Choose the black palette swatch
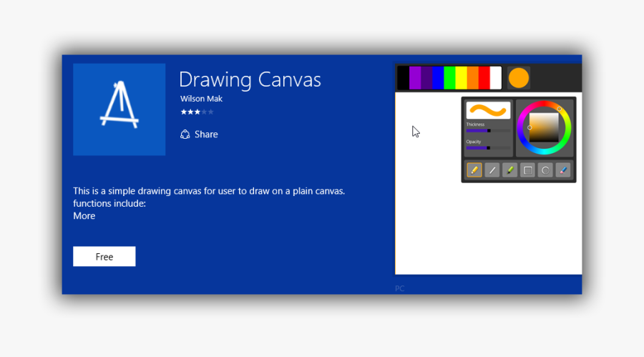 [x=404, y=78]
